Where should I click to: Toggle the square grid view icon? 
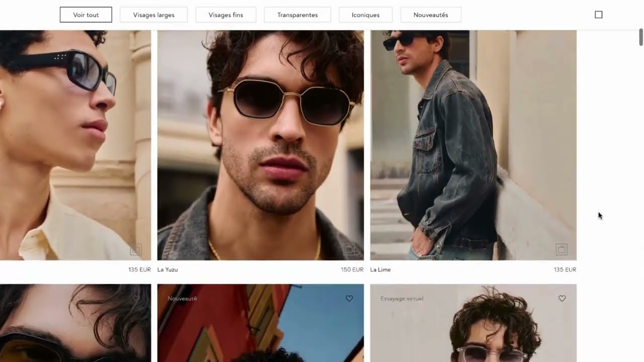tap(599, 15)
